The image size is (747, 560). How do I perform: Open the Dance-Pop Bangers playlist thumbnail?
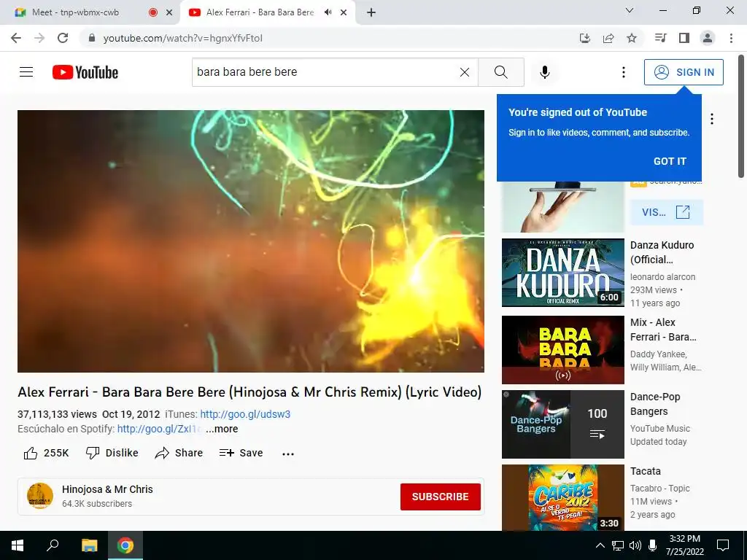pos(562,424)
